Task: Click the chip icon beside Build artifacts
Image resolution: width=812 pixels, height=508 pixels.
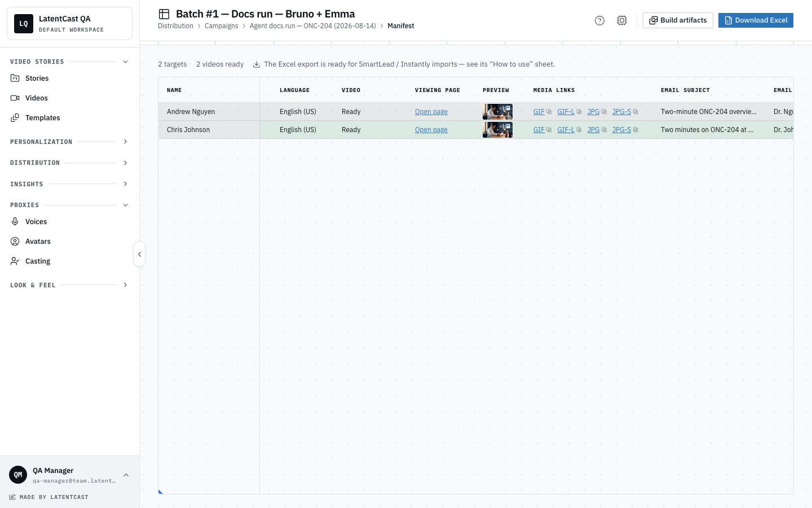Action: [622, 20]
